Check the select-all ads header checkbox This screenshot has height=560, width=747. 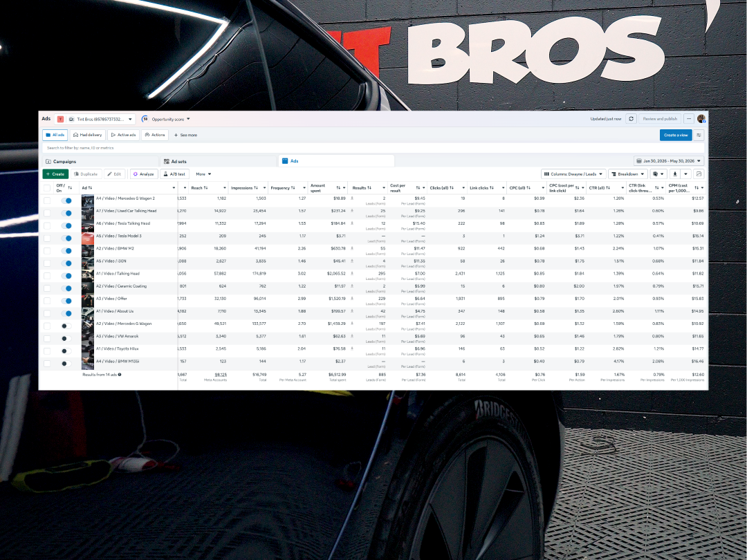(x=47, y=187)
